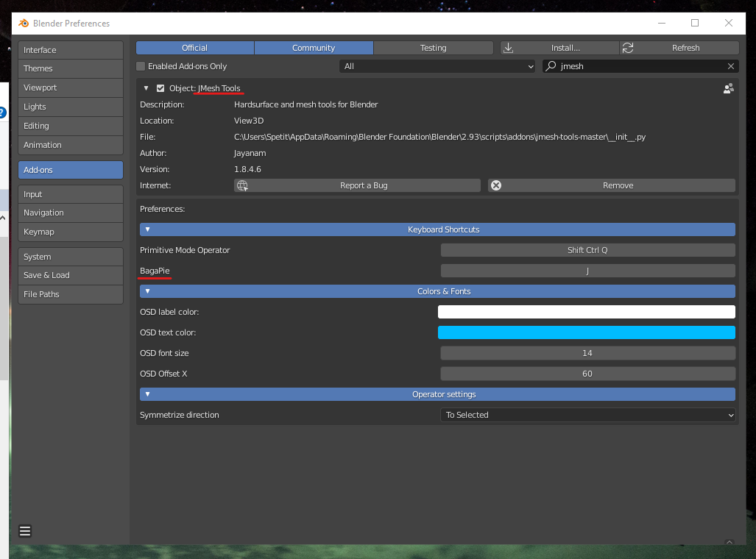Change the BagaPie J shortcut key
756x559 pixels.
coord(587,271)
